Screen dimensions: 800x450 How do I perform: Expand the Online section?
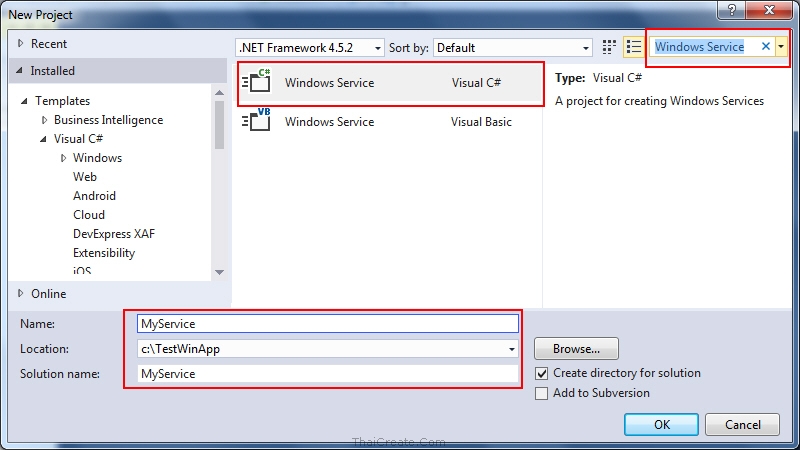(22, 293)
